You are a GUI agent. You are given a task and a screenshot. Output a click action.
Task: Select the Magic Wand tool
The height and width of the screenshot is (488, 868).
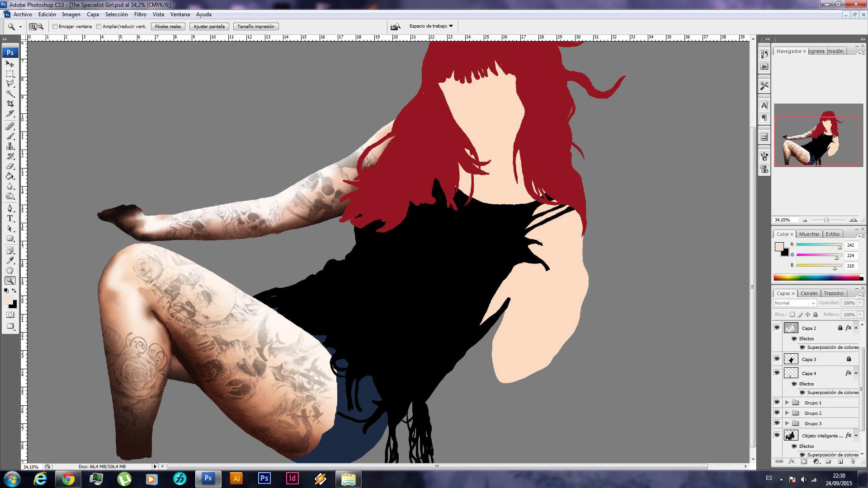(x=10, y=94)
